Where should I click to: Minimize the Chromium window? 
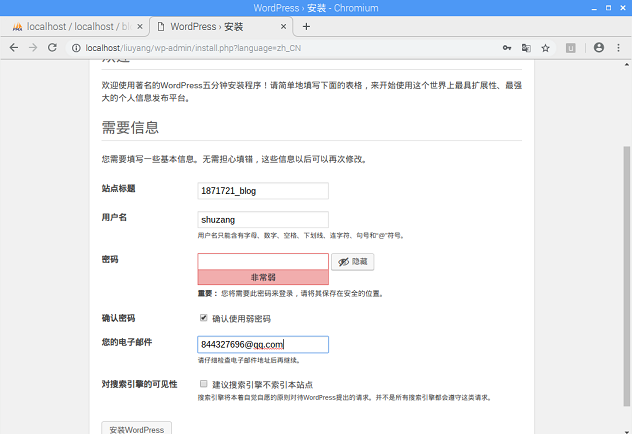[x=594, y=8]
